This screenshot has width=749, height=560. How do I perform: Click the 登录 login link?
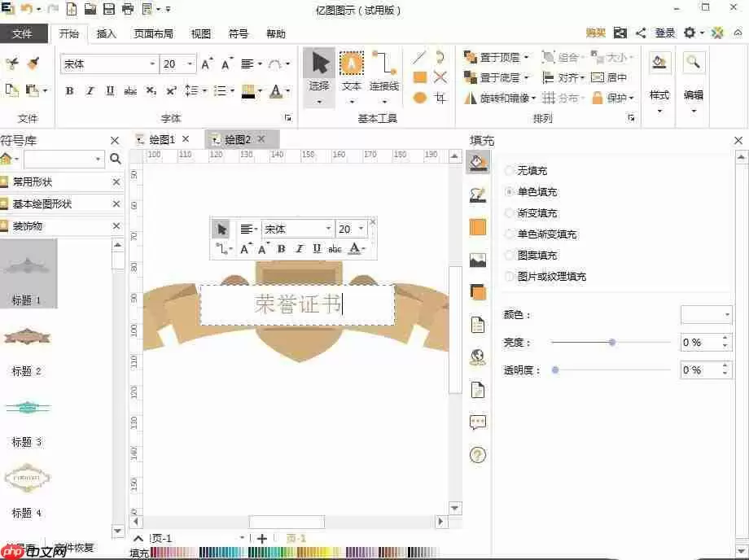coord(665,33)
